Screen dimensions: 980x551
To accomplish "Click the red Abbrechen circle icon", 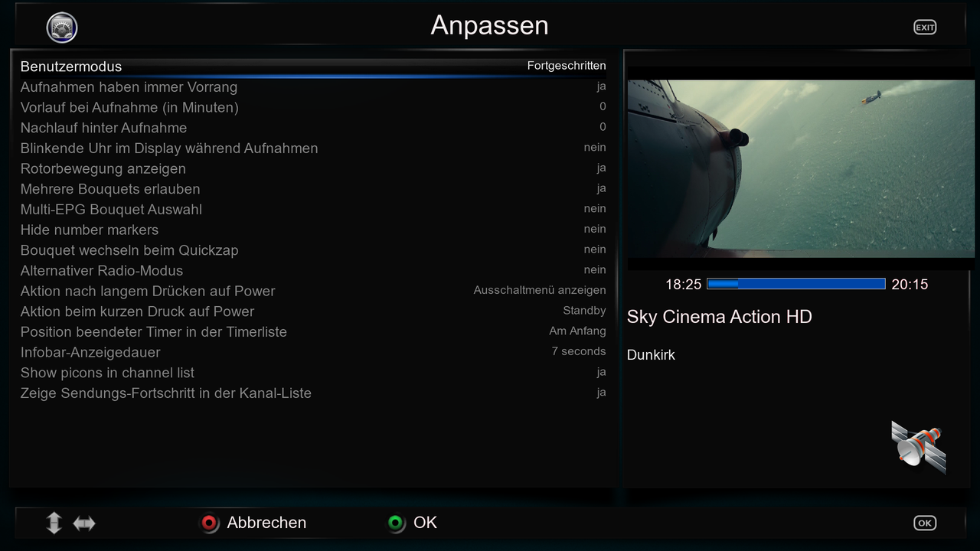I will click(x=209, y=523).
